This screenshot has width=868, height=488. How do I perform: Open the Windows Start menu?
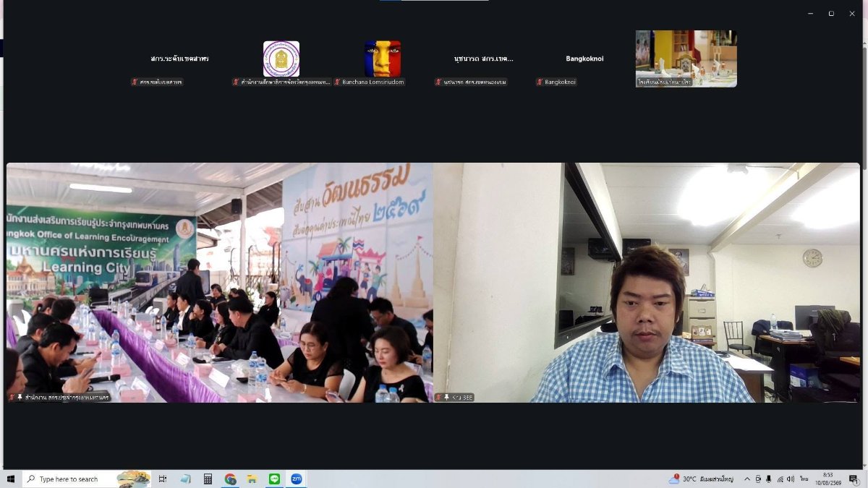[11, 479]
